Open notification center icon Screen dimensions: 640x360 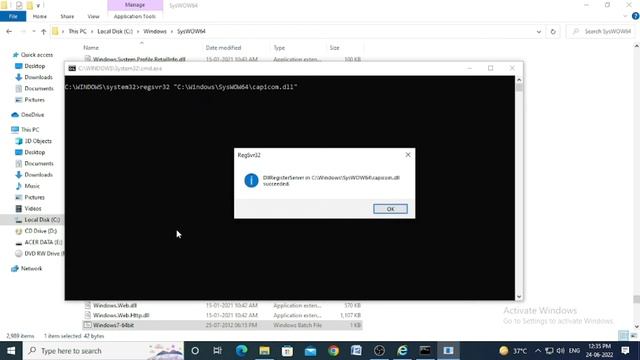coord(625,351)
